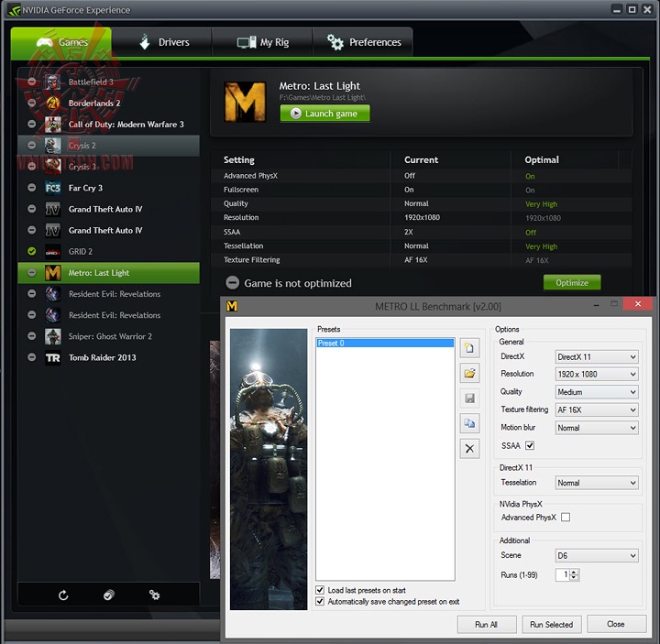Click the Run All button
The width and height of the screenshot is (660, 644).
click(x=487, y=624)
